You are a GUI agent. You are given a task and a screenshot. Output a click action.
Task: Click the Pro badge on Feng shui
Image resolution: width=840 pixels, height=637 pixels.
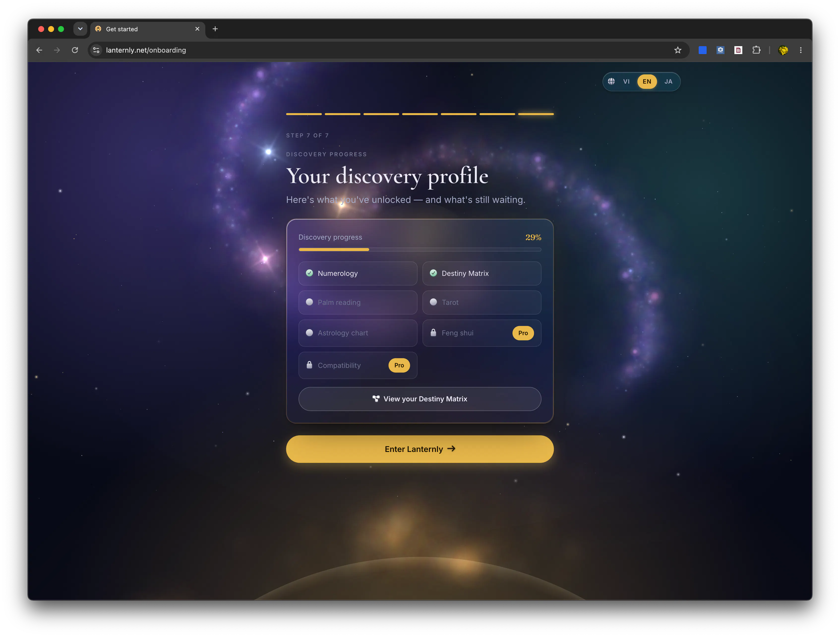coord(523,333)
